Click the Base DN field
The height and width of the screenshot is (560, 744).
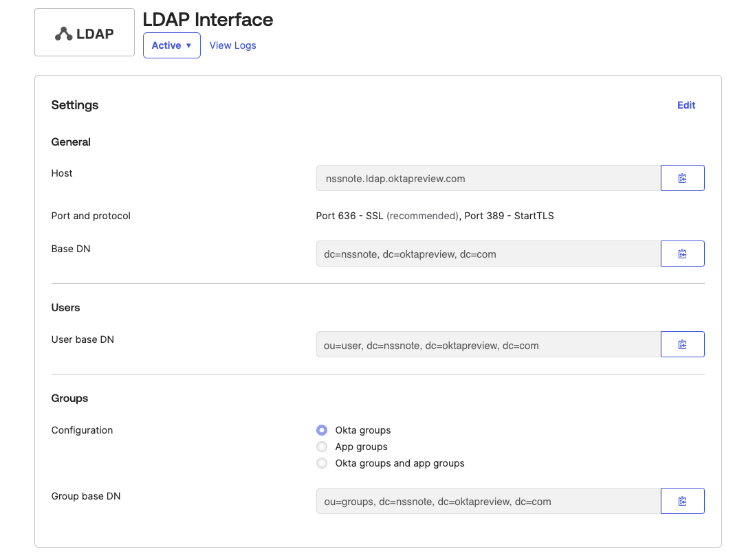point(488,253)
